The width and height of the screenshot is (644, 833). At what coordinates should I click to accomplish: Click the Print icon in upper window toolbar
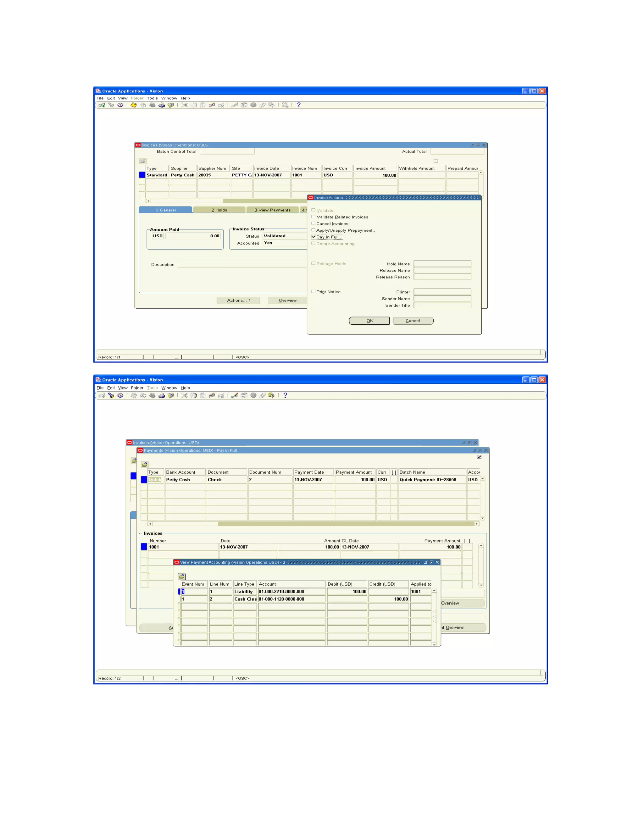(161, 105)
